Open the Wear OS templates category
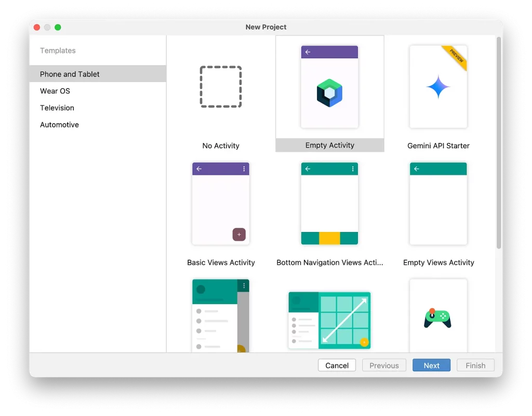Viewport: 532px width, 416px height. (x=55, y=91)
